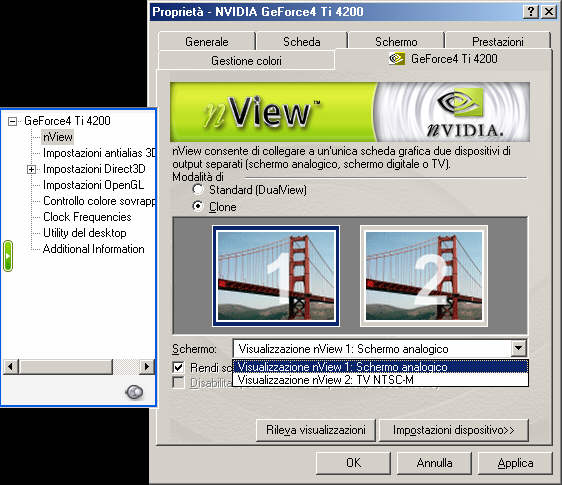The width and height of the screenshot is (562, 485).
Task: Switch to the Prestazioni tab
Action: click(497, 42)
